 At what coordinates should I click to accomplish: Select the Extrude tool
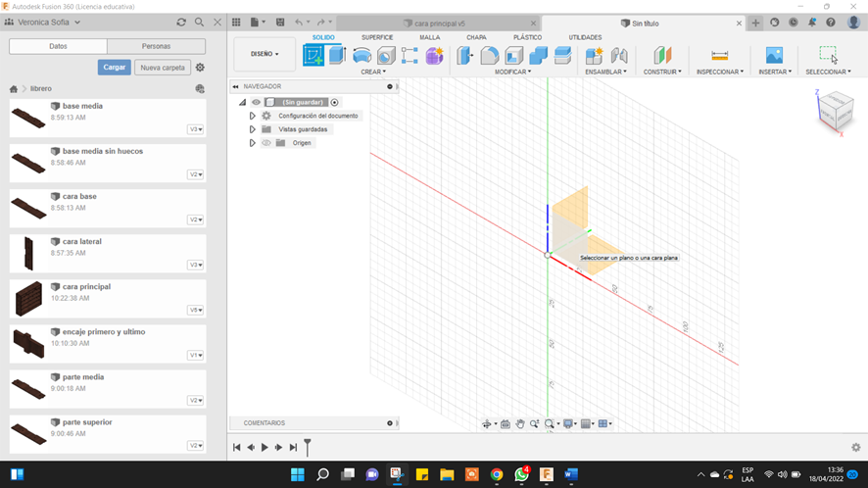pyautogui.click(x=337, y=56)
